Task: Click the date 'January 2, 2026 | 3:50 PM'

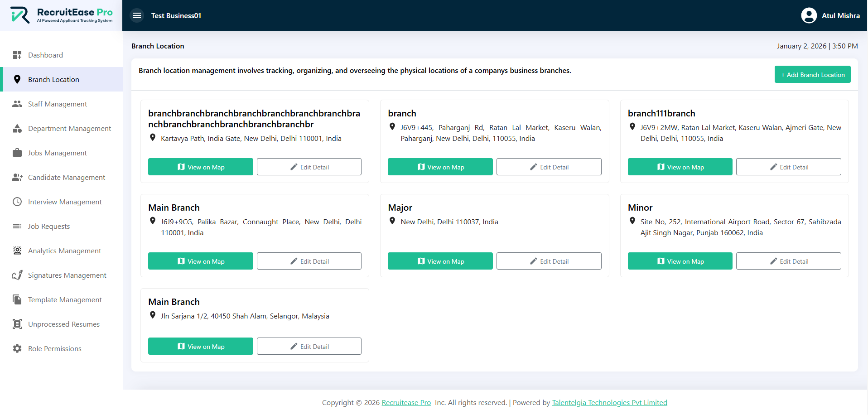Action: pos(817,46)
